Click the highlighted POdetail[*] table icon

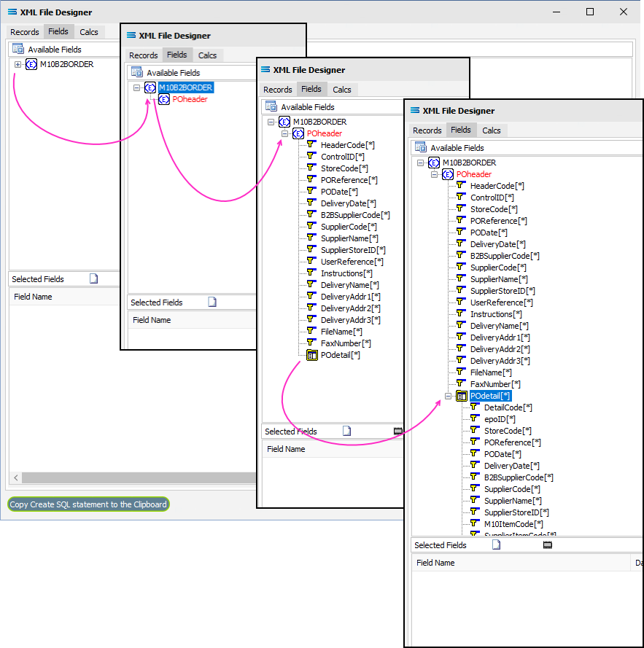click(x=461, y=396)
